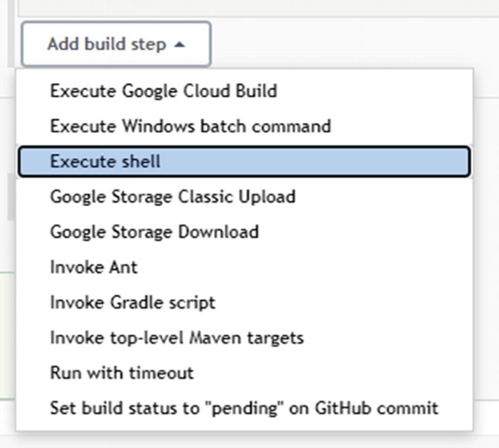Image resolution: width=499 pixels, height=448 pixels.
Task: Select Execute Google Cloud Build
Action: (x=163, y=91)
